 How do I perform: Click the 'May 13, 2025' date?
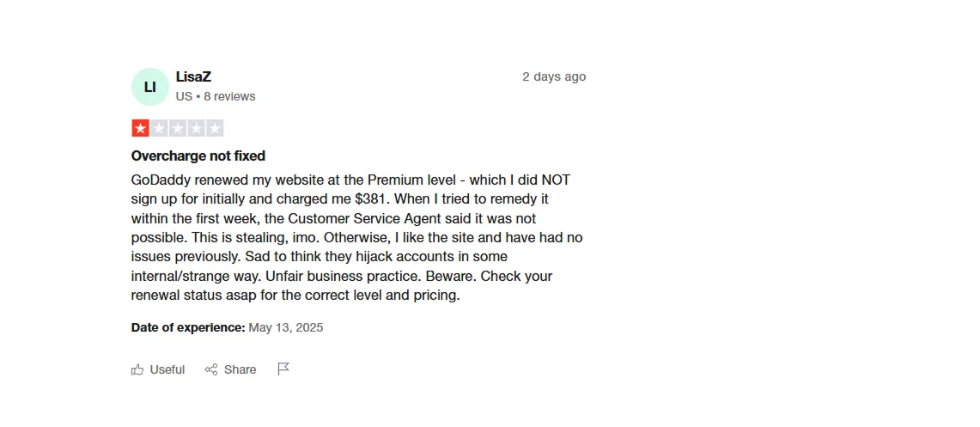click(x=286, y=327)
